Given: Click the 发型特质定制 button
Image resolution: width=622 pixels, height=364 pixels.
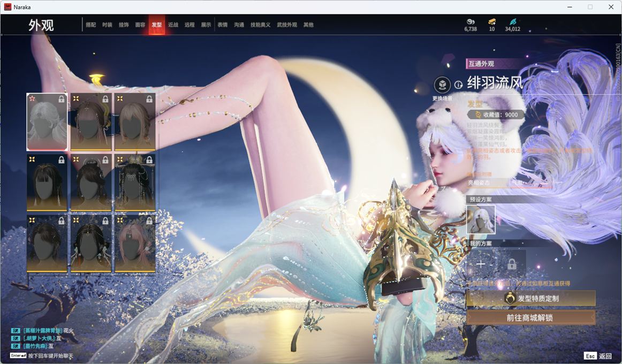Looking at the screenshot, I should (x=531, y=298).
